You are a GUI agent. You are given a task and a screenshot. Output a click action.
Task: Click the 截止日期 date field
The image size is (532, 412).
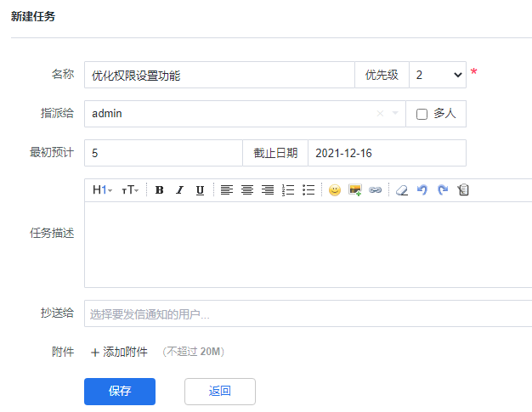[386, 153]
